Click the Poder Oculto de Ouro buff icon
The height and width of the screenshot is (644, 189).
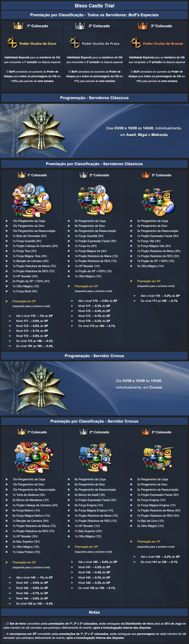[12, 43]
